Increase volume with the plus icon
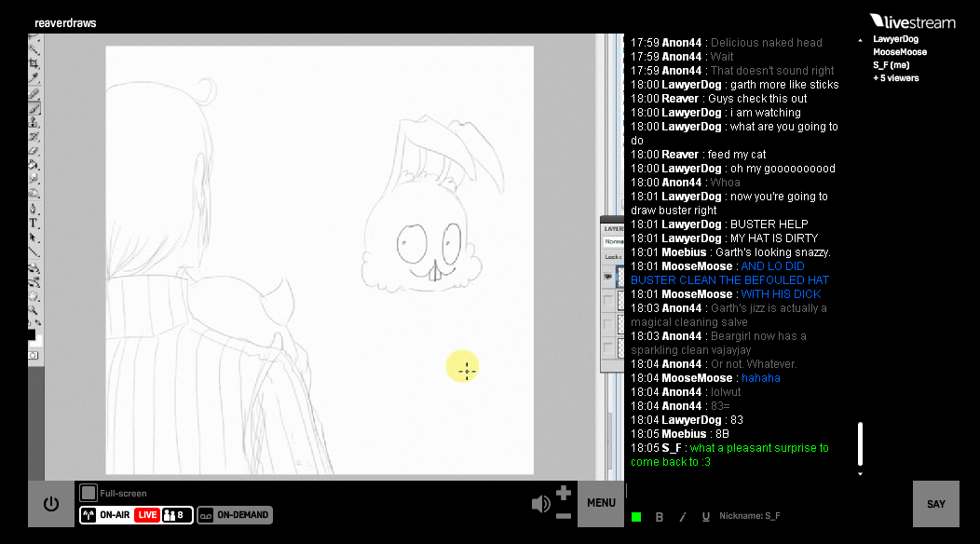This screenshot has width=980, height=544. pos(564,493)
